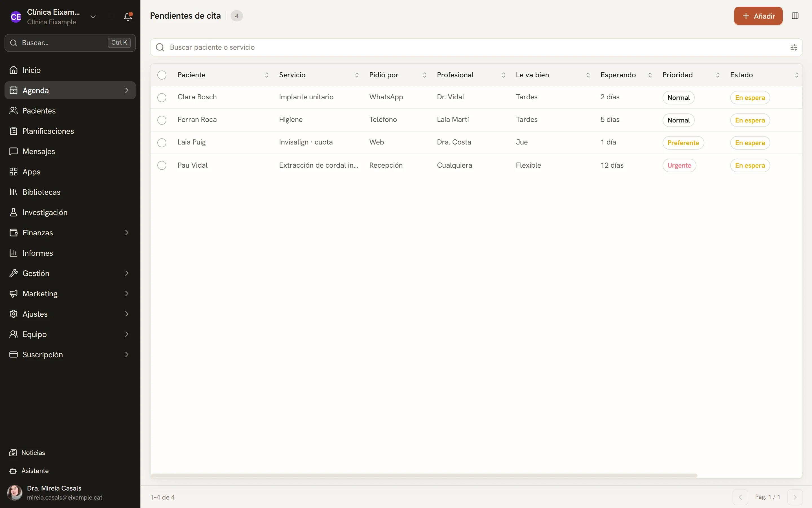812x508 pixels.
Task: Select the Ferran Roca row checkbox
Action: click(x=162, y=120)
